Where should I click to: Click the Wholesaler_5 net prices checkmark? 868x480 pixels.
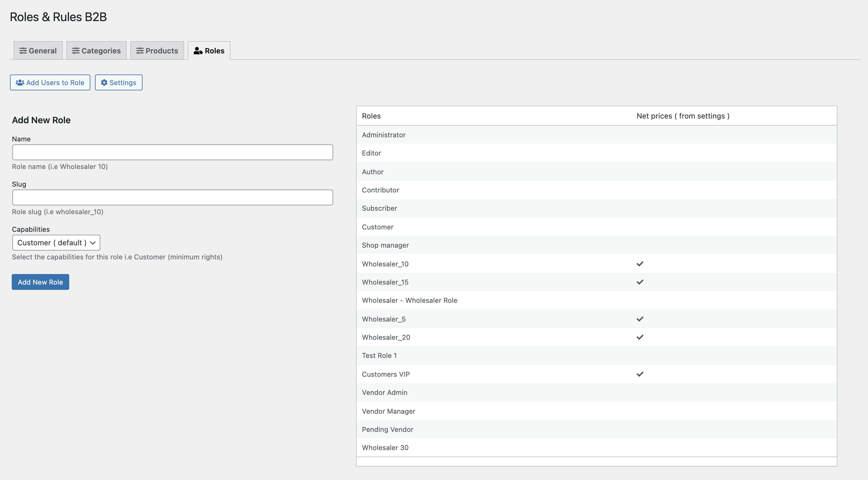pyautogui.click(x=640, y=319)
